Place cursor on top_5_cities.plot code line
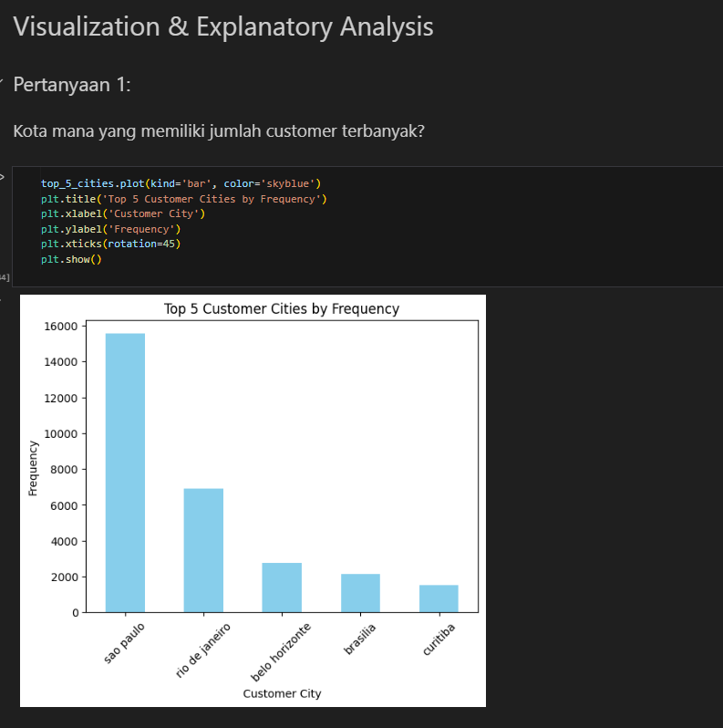 pyautogui.click(x=181, y=183)
